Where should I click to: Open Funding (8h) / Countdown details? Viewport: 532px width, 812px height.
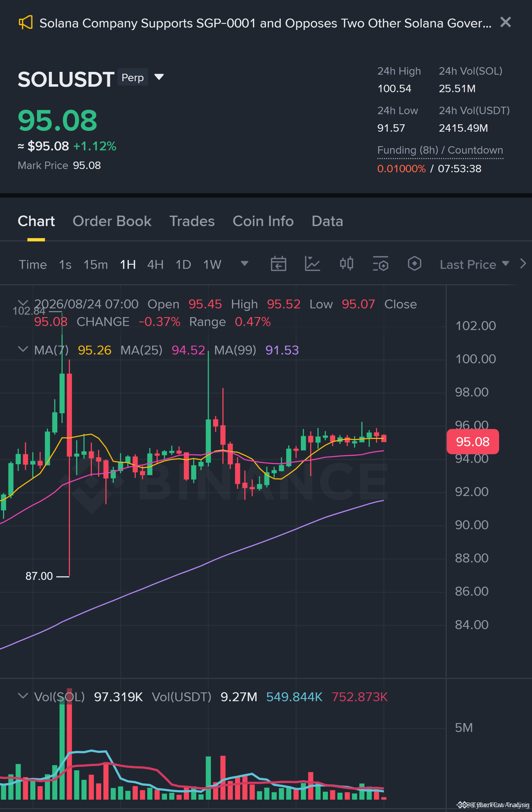pos(440,150)
